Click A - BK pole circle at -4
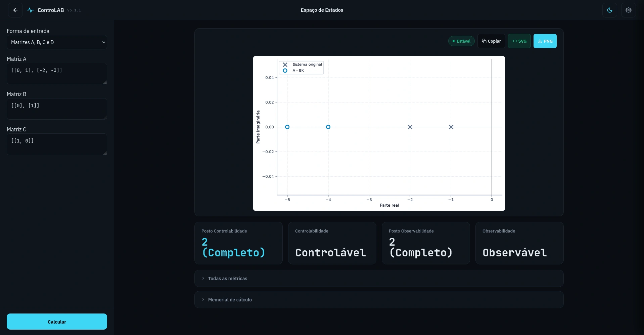The width and height of the screenshot is (644, 335). click(x=328, y=127)
